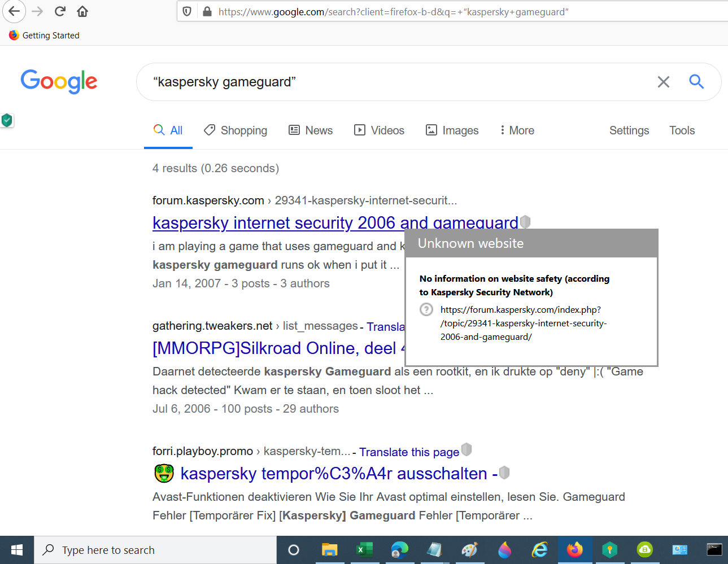Open Microsoft Edge from the taskbar
728x564 pixels.
click(x=400, y=550)
